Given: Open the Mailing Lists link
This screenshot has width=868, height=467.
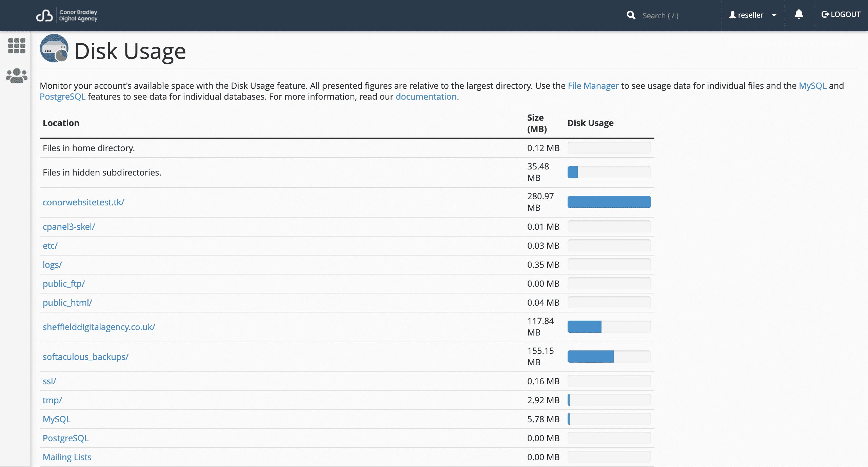Looking at the screenshot, I should point(67,457).
